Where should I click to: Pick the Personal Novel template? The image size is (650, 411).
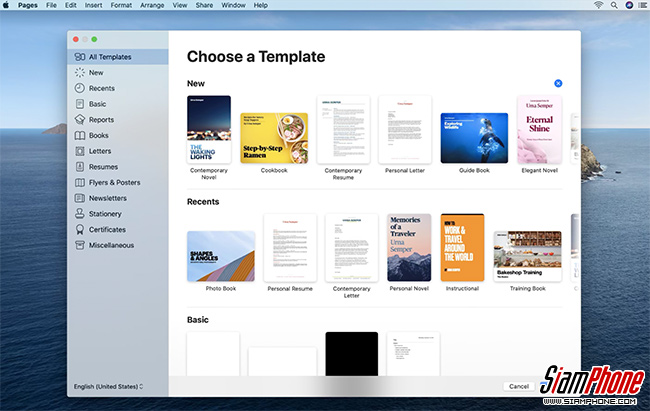[x=409, y=248]
